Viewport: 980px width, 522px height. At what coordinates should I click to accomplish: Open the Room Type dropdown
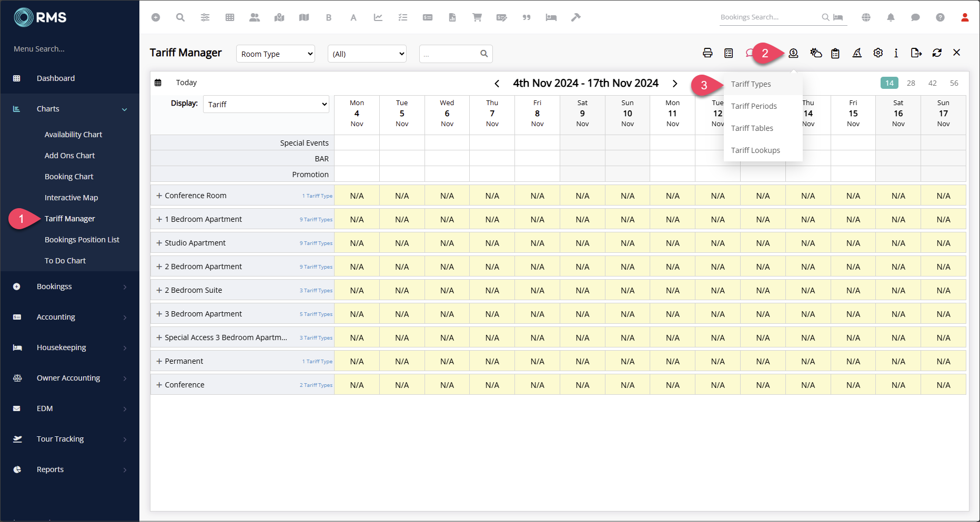coord(276,54)
